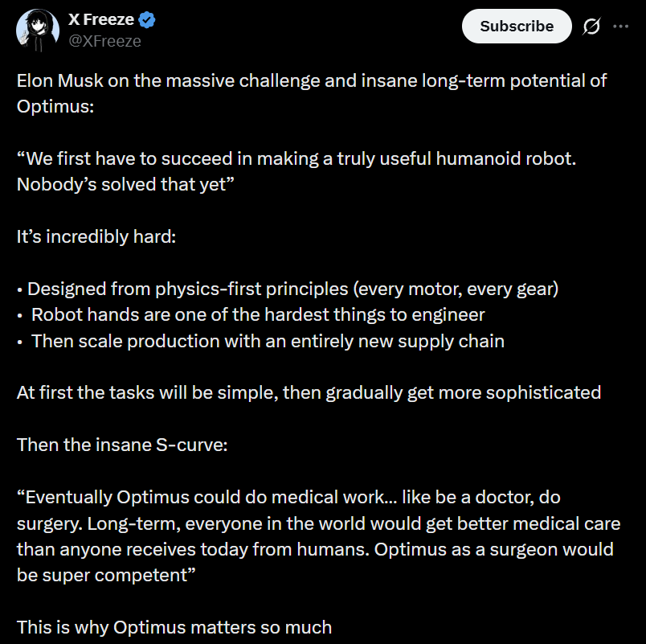
Task: Click the X Freeze display name
Action: click(100, 21)
